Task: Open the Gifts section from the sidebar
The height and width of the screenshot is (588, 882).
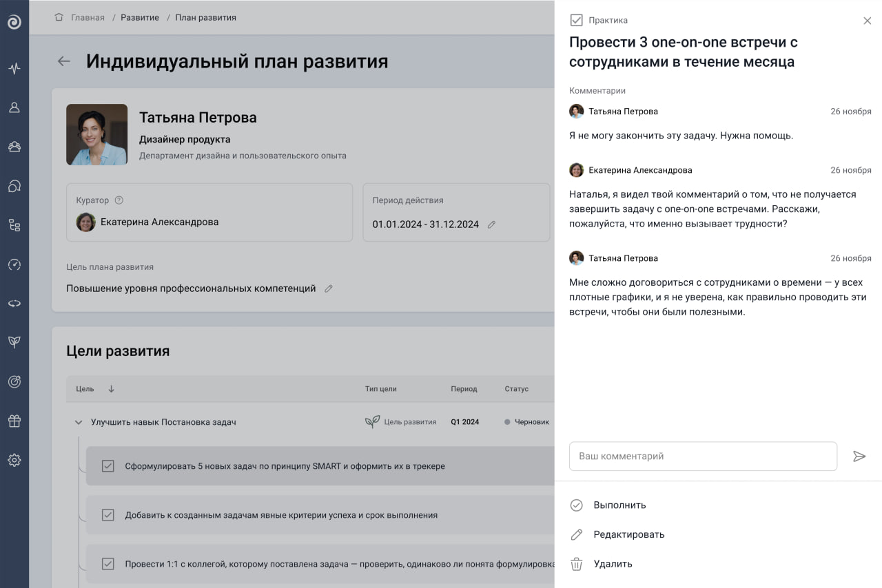Action: tap(14, 421)
